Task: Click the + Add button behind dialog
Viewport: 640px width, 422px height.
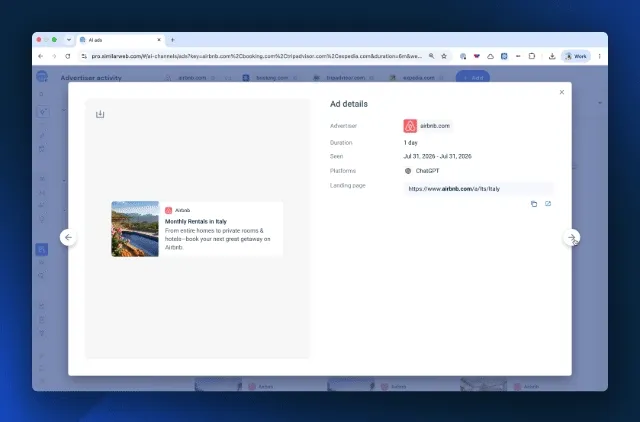Action: pos(473,77)
